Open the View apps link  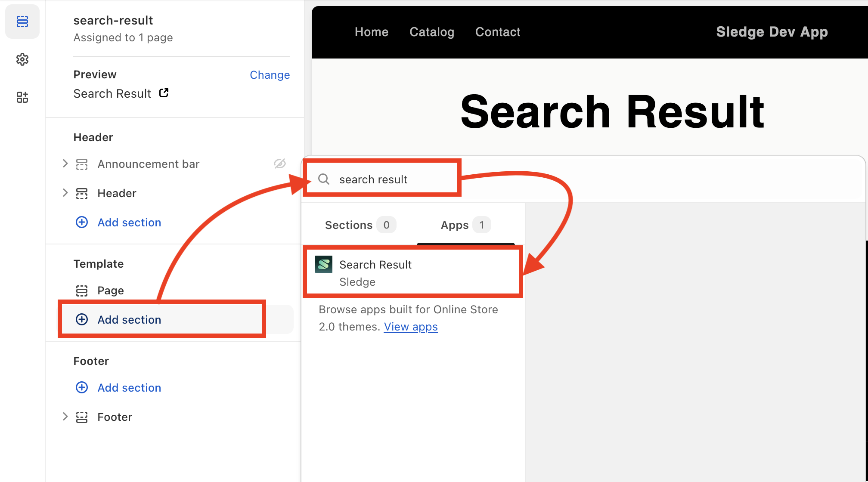(x=411, y=327)
